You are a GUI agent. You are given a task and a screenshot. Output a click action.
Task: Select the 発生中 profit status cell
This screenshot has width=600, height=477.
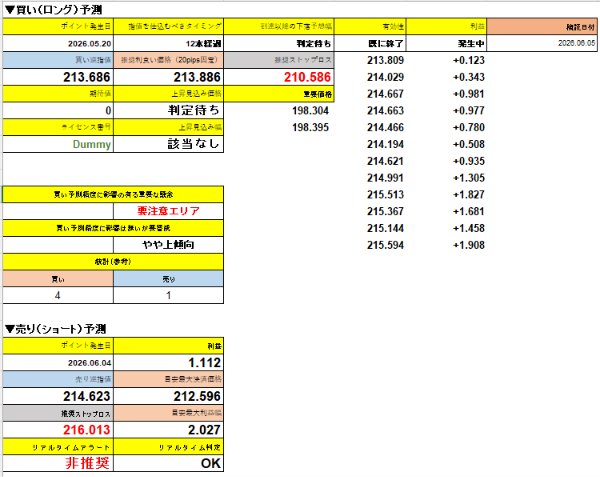(446, 43)
